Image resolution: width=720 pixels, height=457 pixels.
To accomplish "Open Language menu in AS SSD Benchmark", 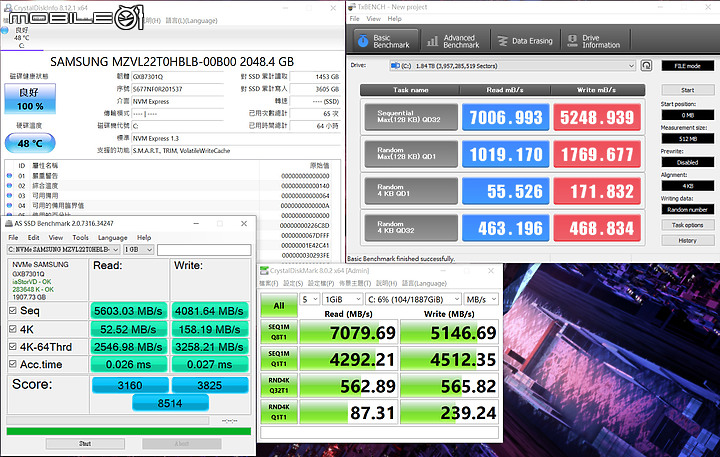I will pyautogui.click(x=112, y=237).
